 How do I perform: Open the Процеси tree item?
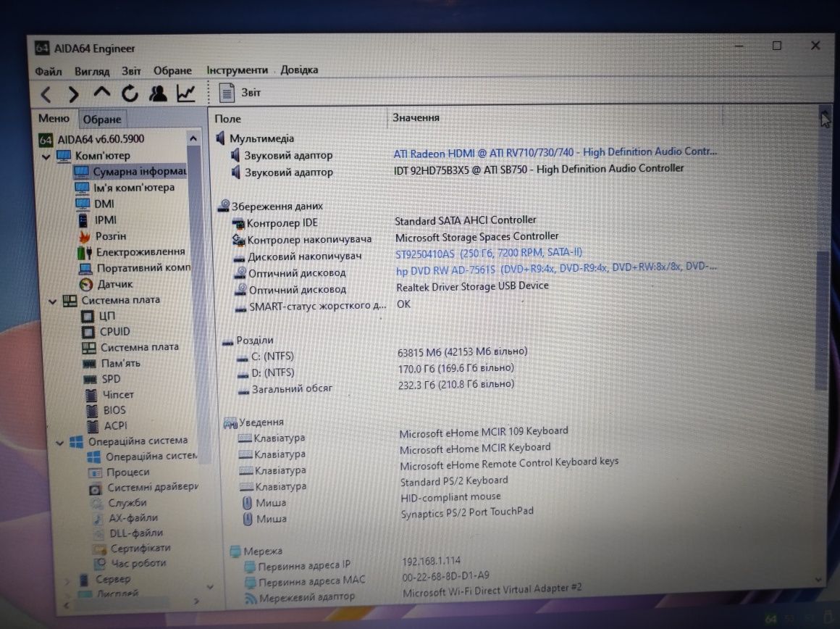point(119,472)
